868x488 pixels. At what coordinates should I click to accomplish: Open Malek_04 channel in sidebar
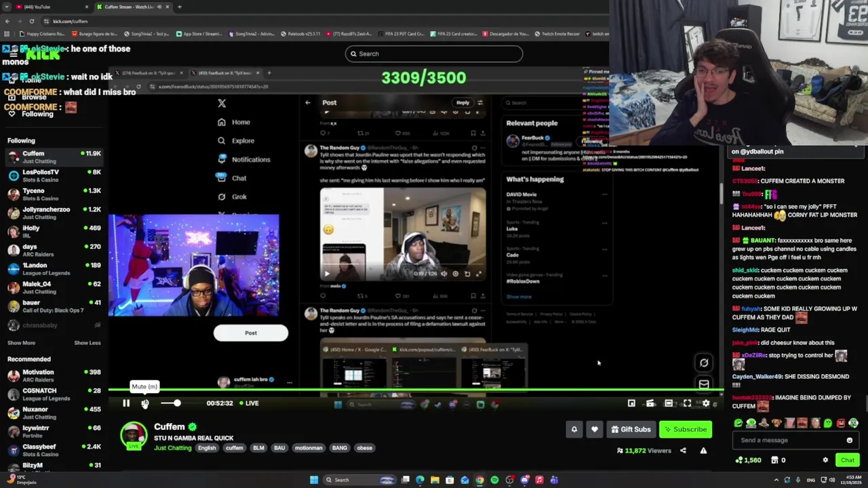(x=54, y=287)
